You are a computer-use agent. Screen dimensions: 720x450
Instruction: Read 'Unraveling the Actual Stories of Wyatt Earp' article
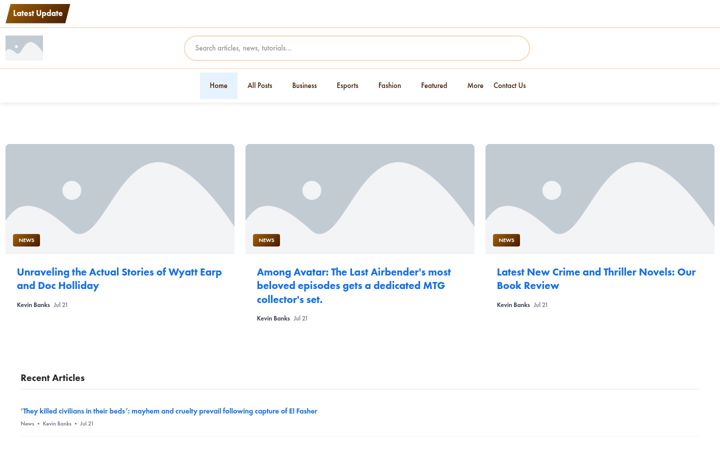click(119, 279)
